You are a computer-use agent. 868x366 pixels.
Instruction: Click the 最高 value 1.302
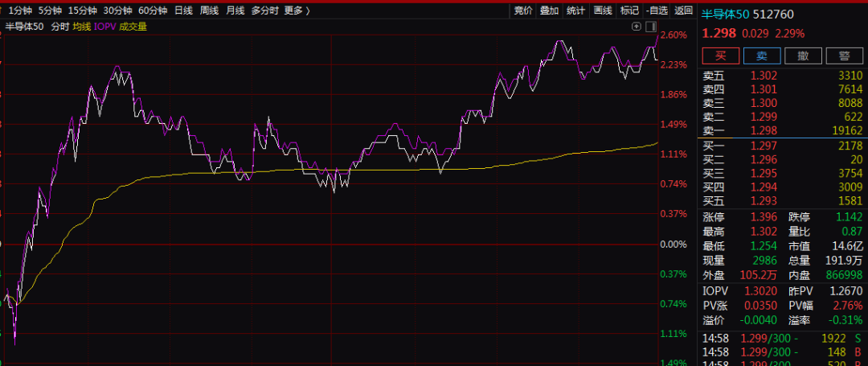point(764,232)
